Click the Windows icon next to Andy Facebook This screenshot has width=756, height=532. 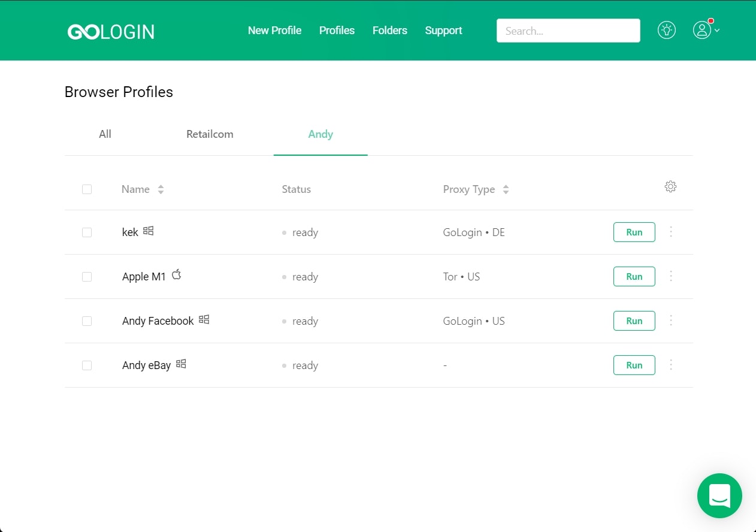coord(204,319)
